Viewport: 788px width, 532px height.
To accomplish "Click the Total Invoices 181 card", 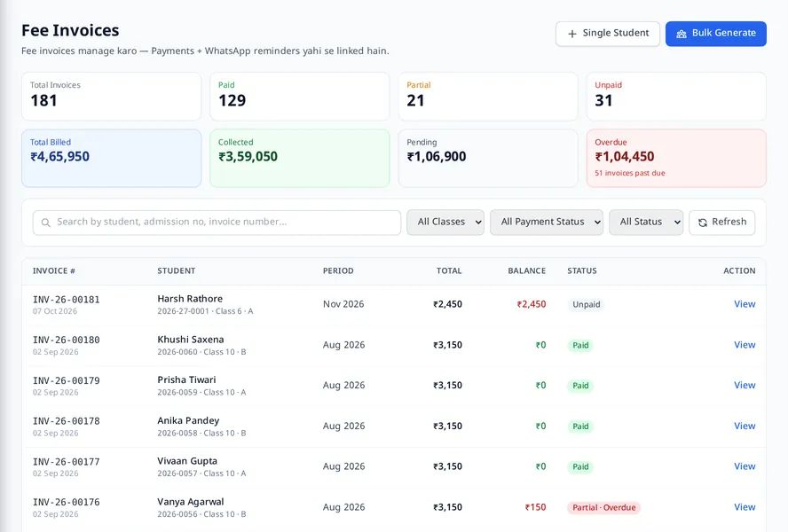I will pyautogui.click(x=111, y=96).
